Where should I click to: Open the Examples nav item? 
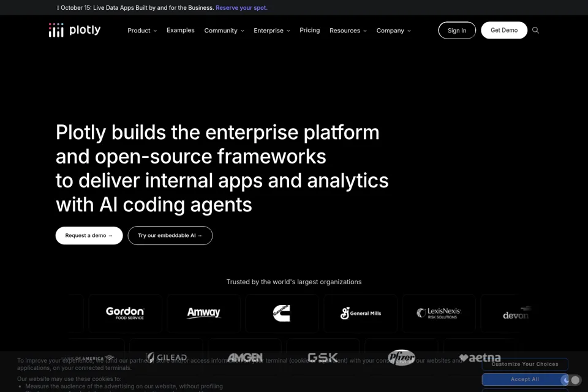(180, 30)
